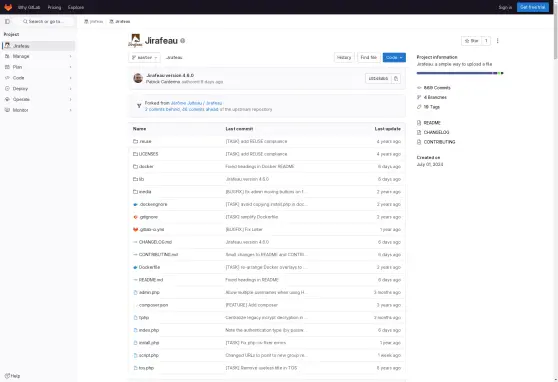Expand the Plan sidebar section
The image size is (558, 382).
[38, 67]
